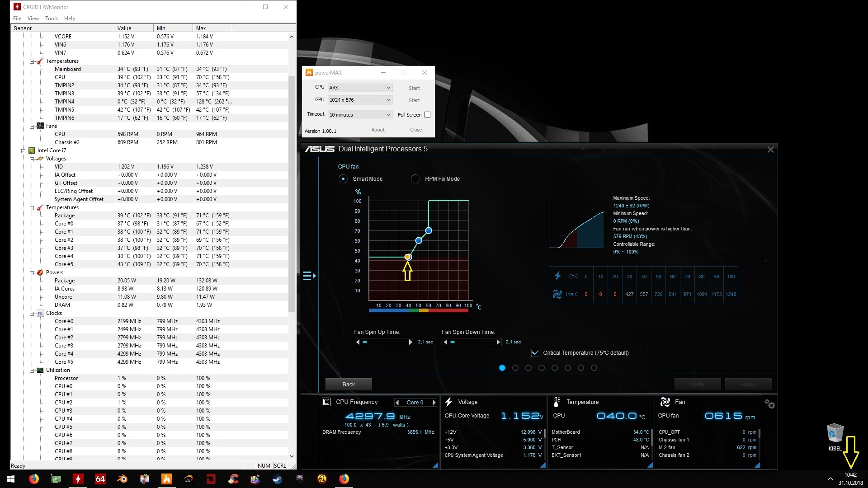Increase Fan Spin Up Time with right arrow
This screenshot has width=868, height=488.
(410, 342)
